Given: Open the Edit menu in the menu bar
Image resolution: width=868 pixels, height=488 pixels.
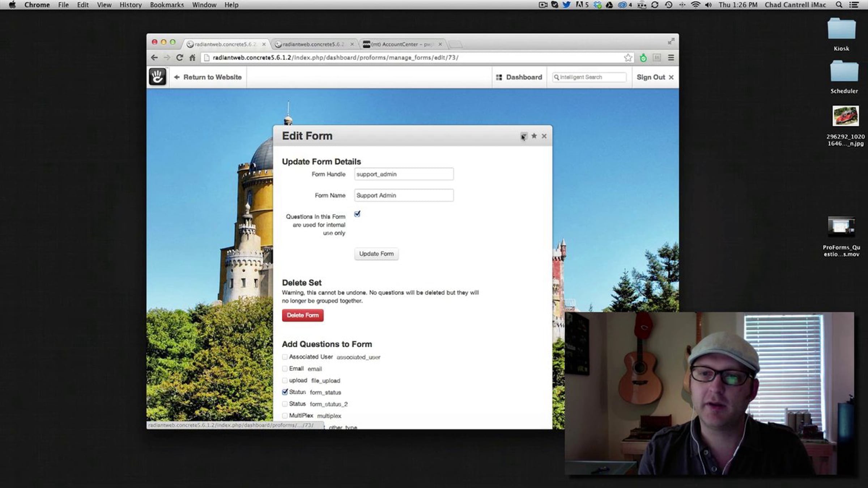Looking at the screenshot, I should pos(83,5).
